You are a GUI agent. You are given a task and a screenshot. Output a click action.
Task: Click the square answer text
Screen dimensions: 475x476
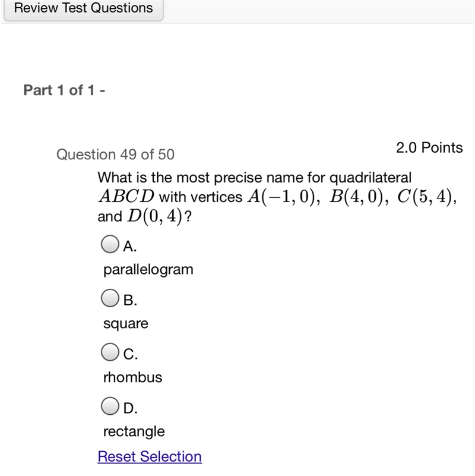(126, 324)
